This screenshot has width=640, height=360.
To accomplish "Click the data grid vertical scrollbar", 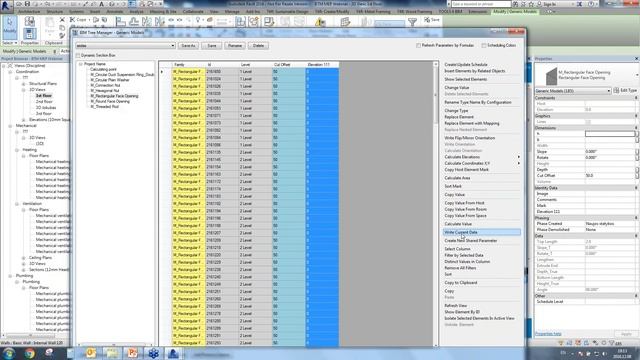I will [436, 204].
